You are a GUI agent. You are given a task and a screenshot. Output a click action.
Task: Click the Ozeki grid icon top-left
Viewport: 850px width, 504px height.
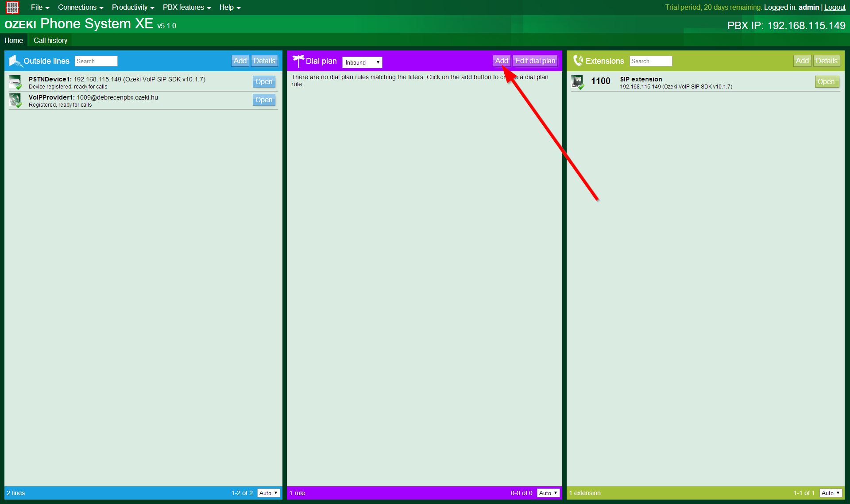pos(12,7)
